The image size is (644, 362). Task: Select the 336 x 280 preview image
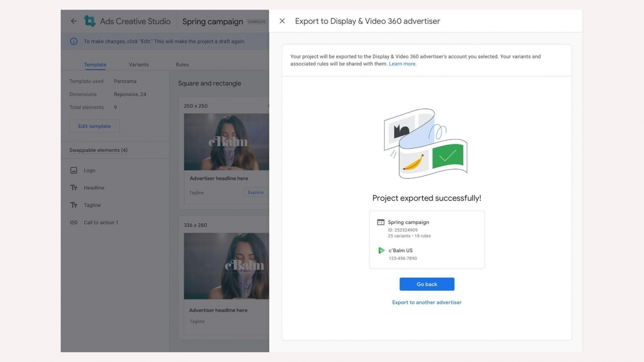coord(226,266)
